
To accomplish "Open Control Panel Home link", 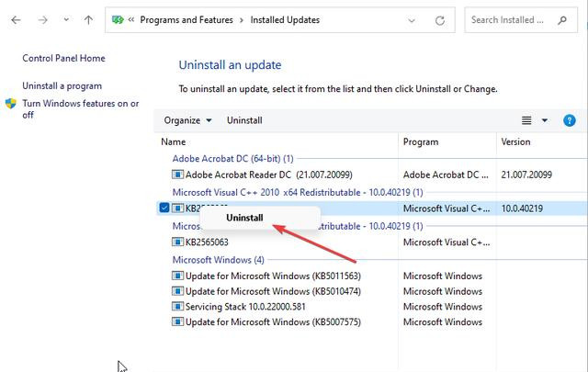I will pyautogui.click(x=63, y=58).
